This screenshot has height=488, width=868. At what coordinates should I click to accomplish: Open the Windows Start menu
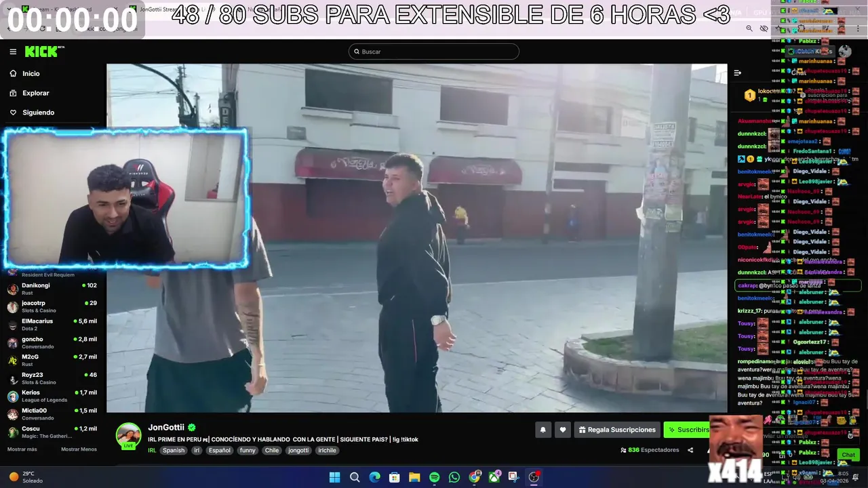(x=334, y=477)
